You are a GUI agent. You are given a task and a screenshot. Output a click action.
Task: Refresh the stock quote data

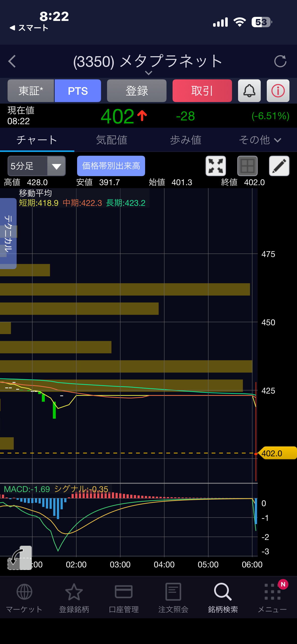click(x=280, y=61)
